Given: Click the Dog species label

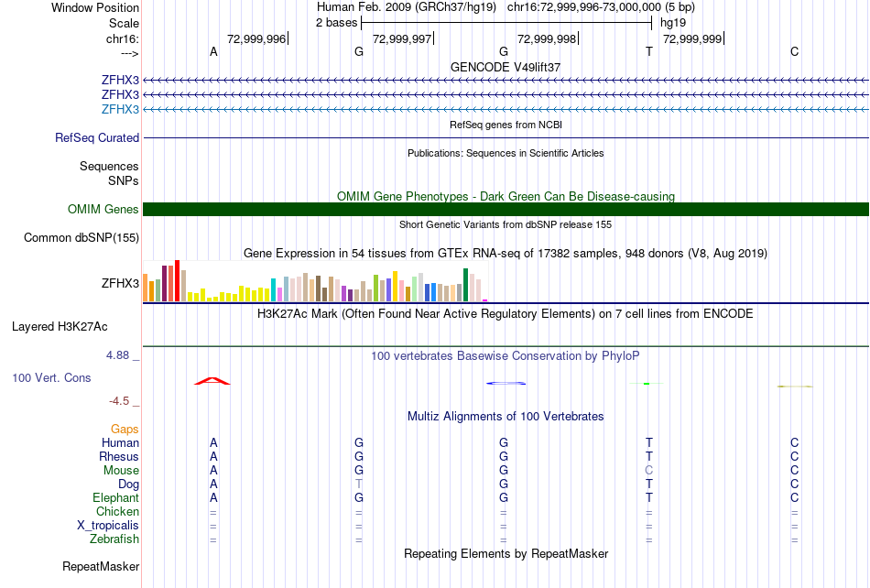Looking at the screenshot, I should pos(128,485).
